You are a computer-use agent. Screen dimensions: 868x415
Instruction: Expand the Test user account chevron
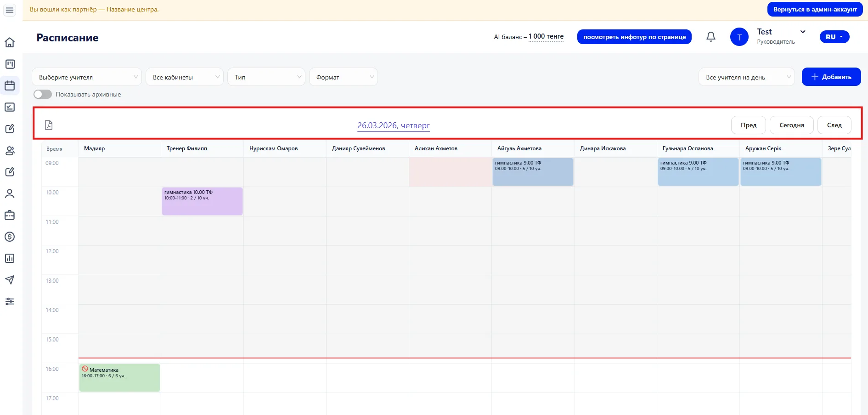click(x=803, y=32)
